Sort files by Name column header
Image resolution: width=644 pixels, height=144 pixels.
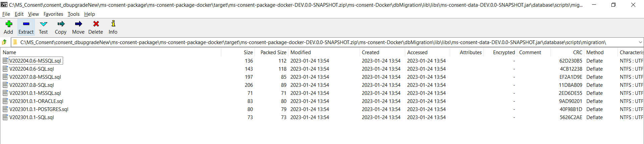[x=9, y=52]
